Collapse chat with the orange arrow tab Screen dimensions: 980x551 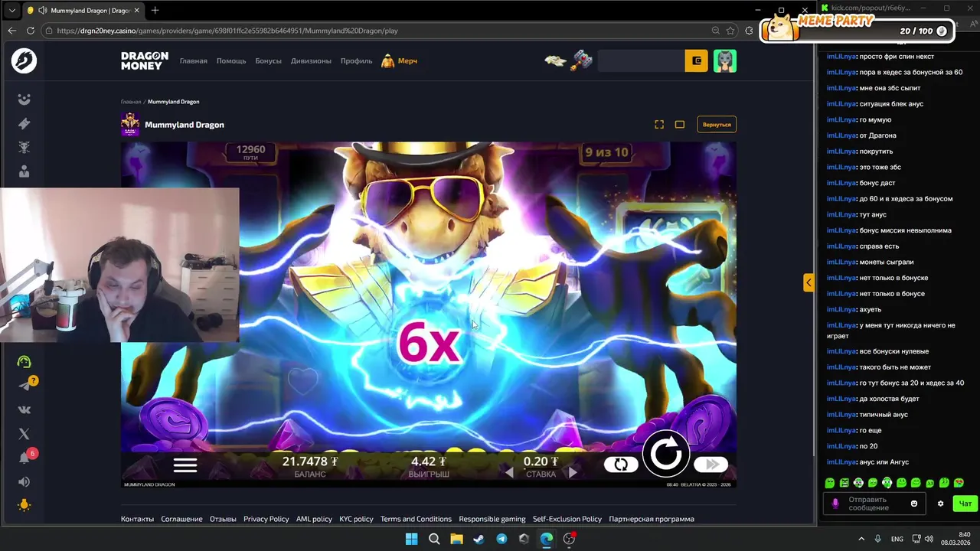coord(808,282)
